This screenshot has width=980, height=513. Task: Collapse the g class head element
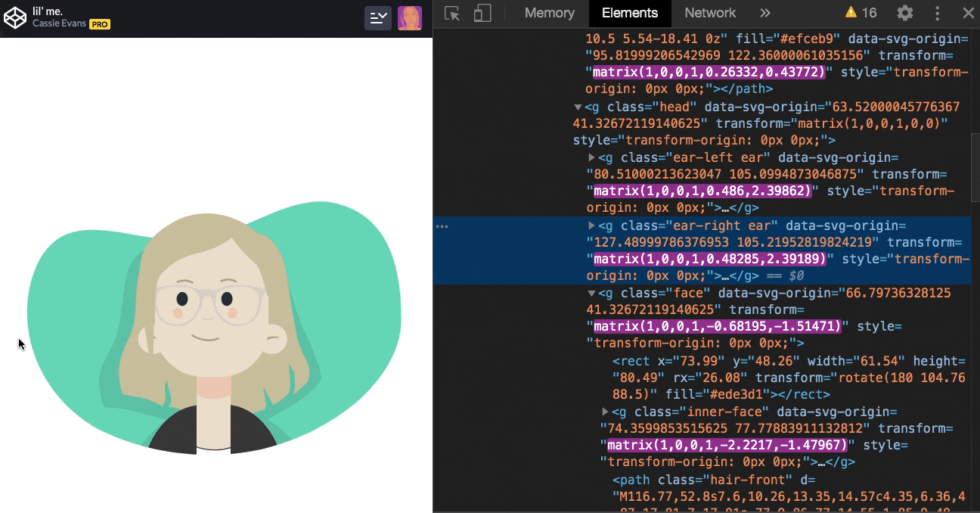click(578, 107)
